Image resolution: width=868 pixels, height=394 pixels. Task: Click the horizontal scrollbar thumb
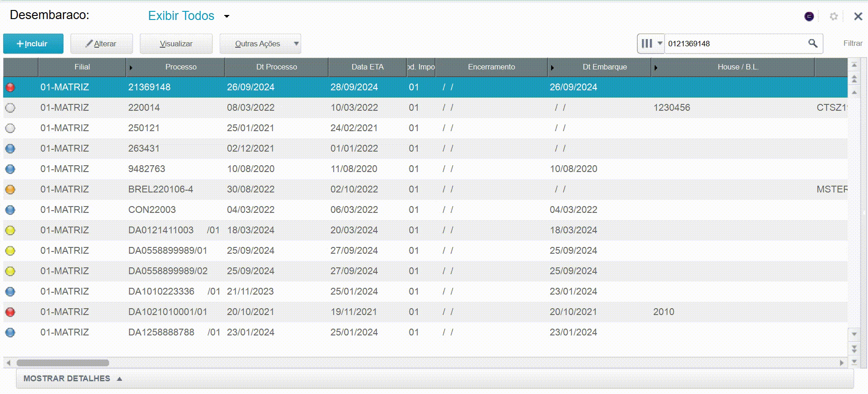pos(63,363)
